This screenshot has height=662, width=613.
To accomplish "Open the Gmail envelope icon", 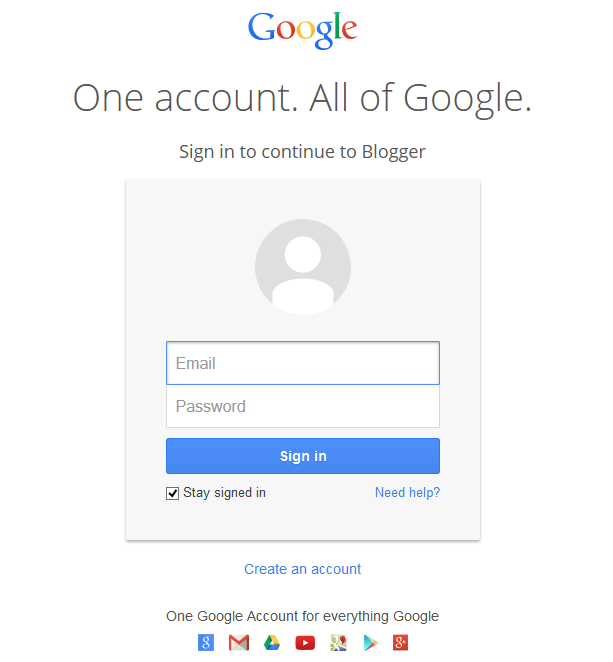I will [239, 643].
